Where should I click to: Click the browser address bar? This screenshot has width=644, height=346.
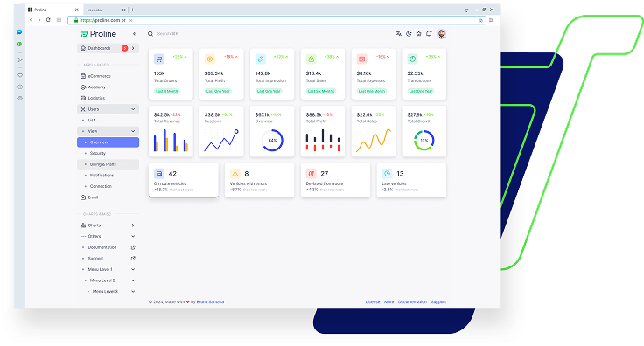[276, 20]
